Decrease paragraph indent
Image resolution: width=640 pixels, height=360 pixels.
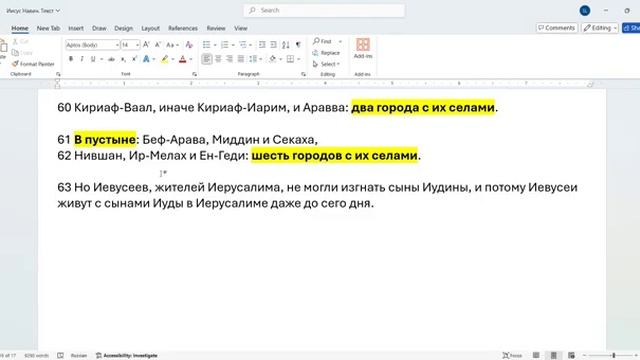click(x=262, y=44)
